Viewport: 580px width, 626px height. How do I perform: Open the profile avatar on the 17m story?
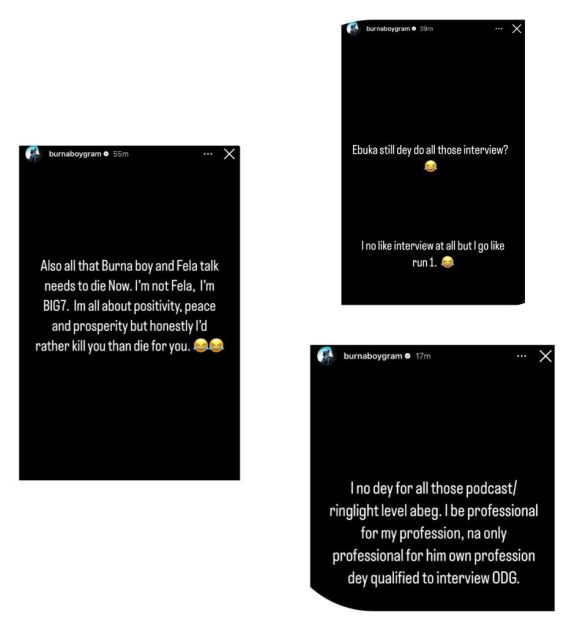pos(326,355)
